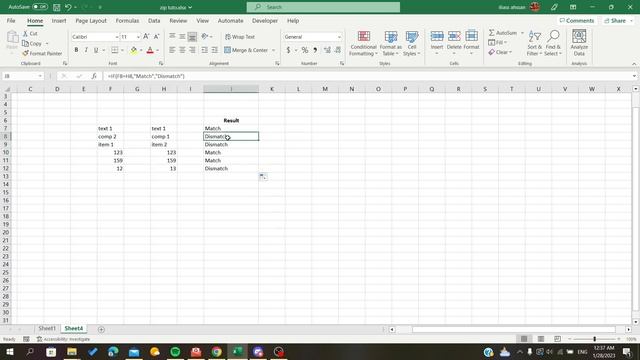Click in the Search box
640x360 pixels.
tap(323, 7)
